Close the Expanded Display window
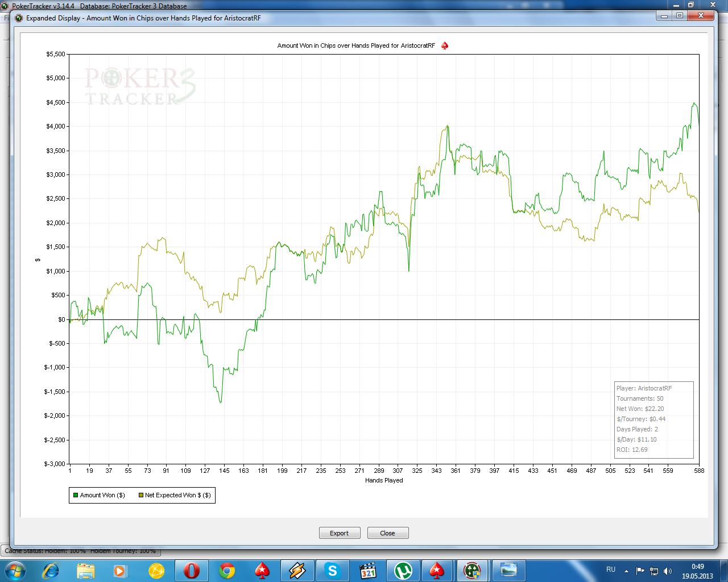Screen dimensions: 728x582 pyautogui.click(x=701, y=16)
